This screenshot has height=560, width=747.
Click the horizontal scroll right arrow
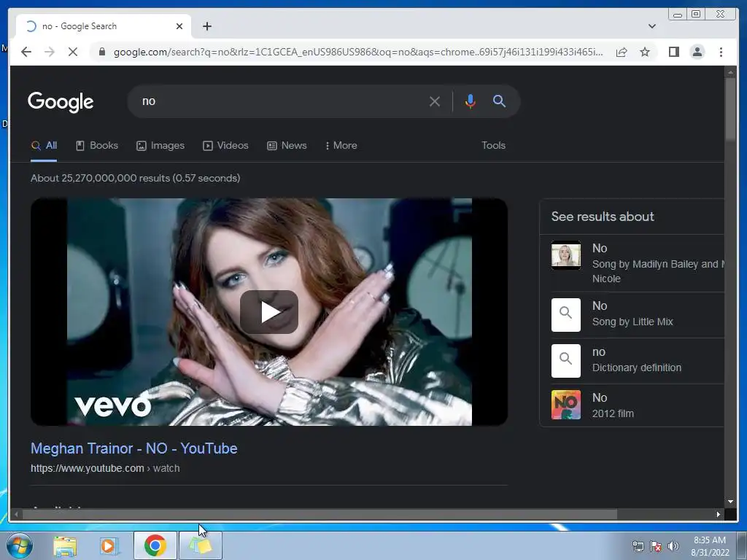[x=719, y=514]
